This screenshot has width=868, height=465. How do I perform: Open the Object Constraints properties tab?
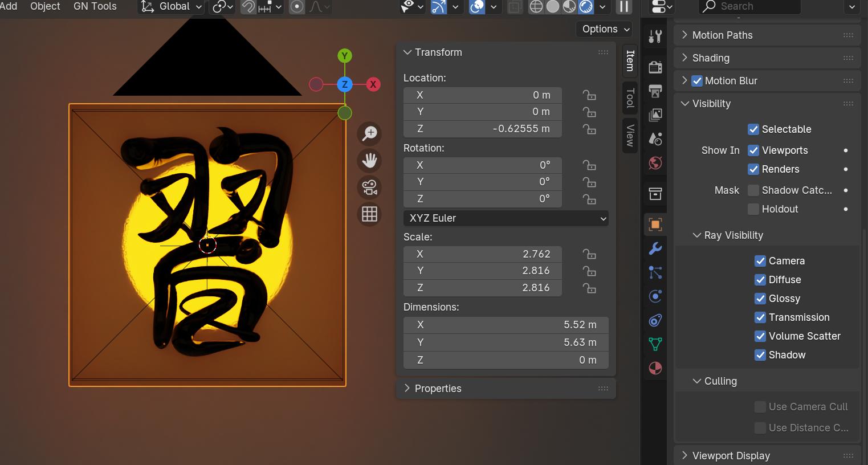point(655,320)
